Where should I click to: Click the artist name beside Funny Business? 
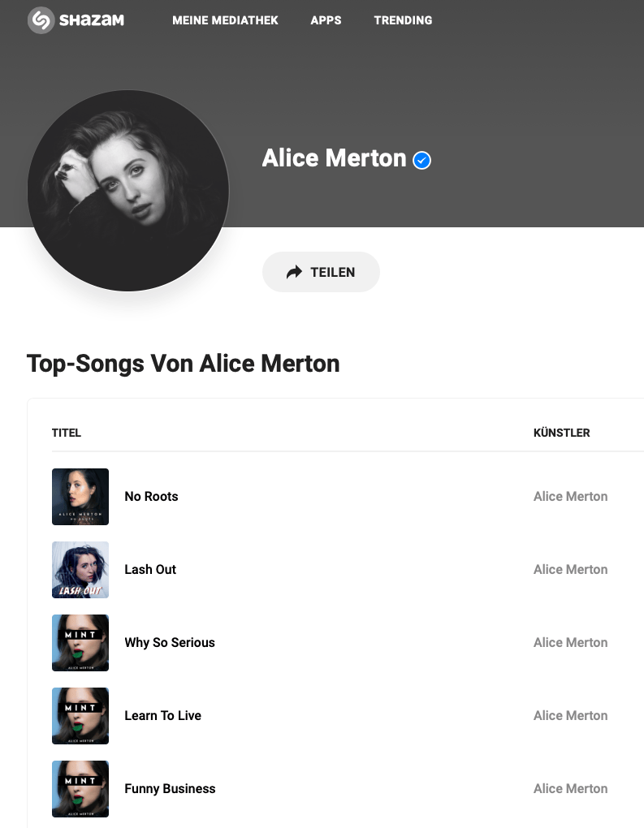tap(570, 789)
